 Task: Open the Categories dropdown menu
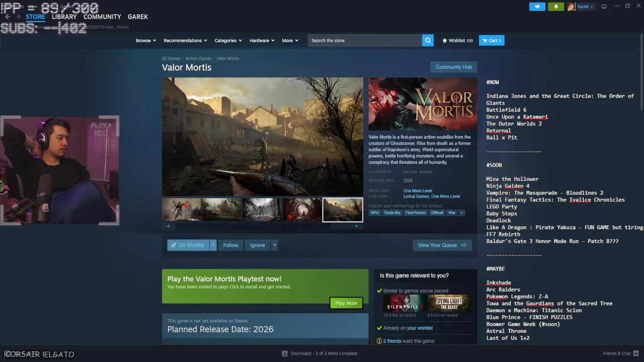(228, 40)
